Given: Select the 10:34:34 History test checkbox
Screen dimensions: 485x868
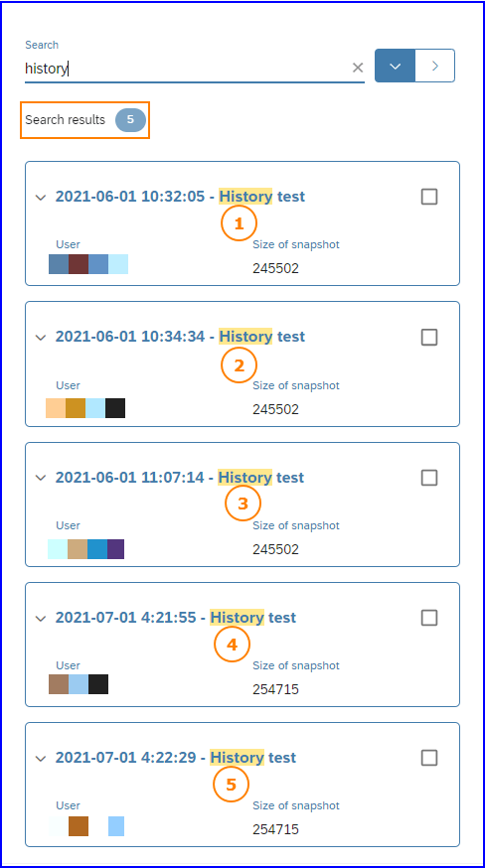Looking at the screenshot, I should coord(429,337).
